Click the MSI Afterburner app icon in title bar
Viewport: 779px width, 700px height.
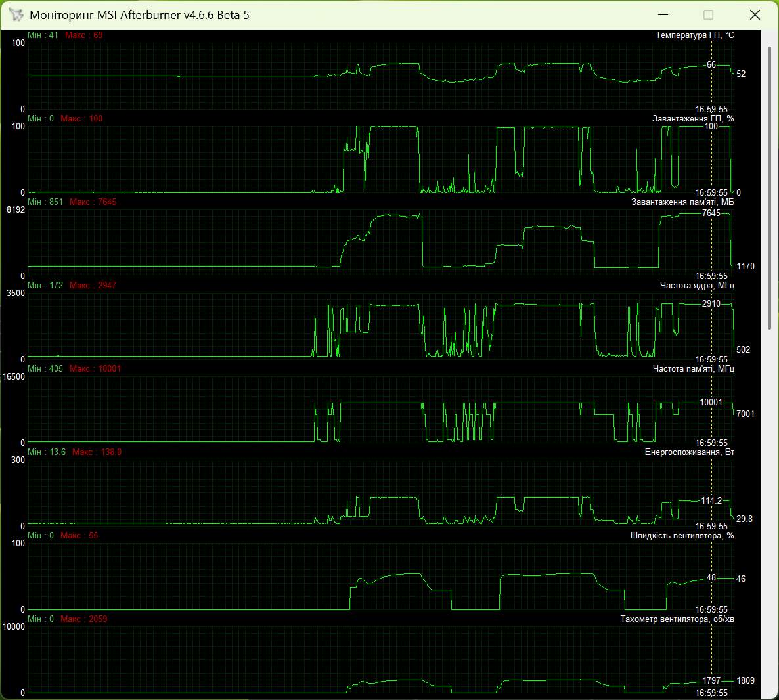pyautogui.click(x=16, y=15)
